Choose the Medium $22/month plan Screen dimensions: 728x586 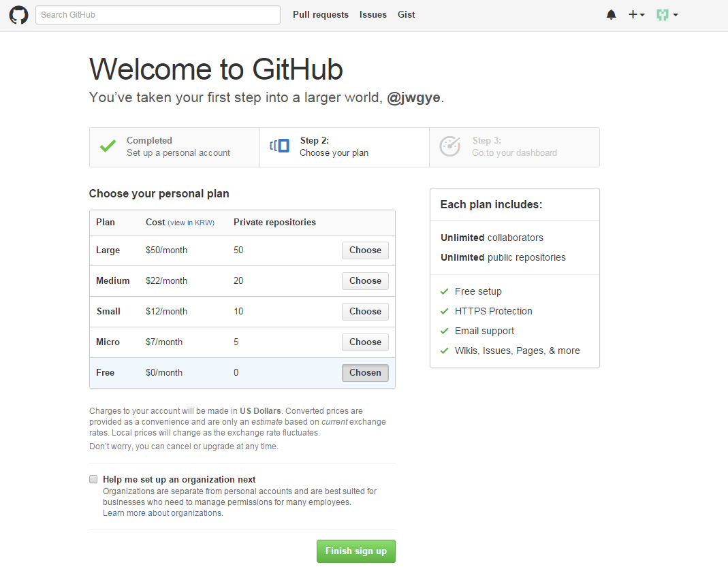coord(366,280)
